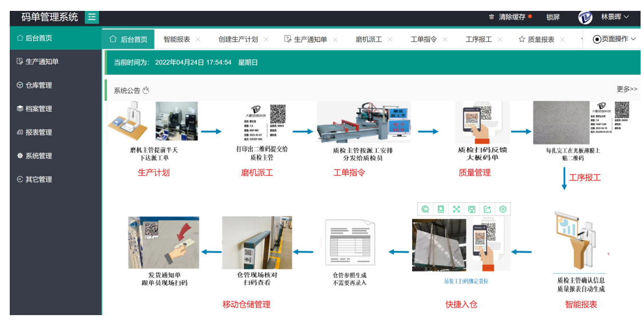Screen dimensions: 644x326
Task: Expand 仓库管理 in the sidebar
Action: [38, 85]
